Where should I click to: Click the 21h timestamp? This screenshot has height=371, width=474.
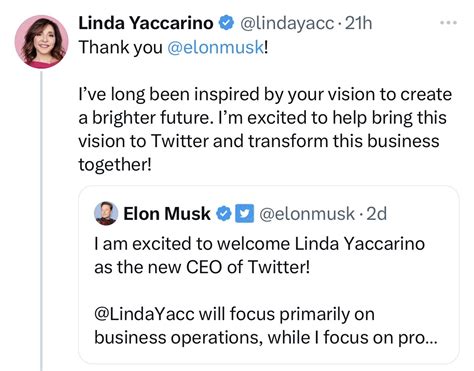358,23
